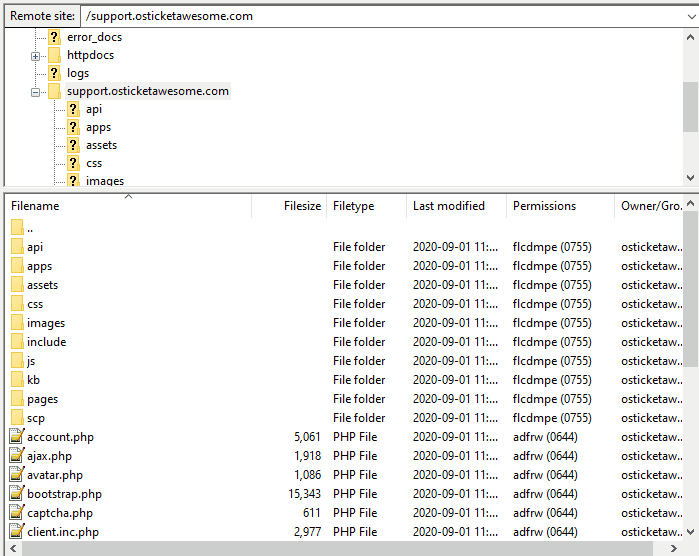Select the 'bootstrap.php' filename text
The height and width of the screenshot is (556, 699).
[64, 494]
